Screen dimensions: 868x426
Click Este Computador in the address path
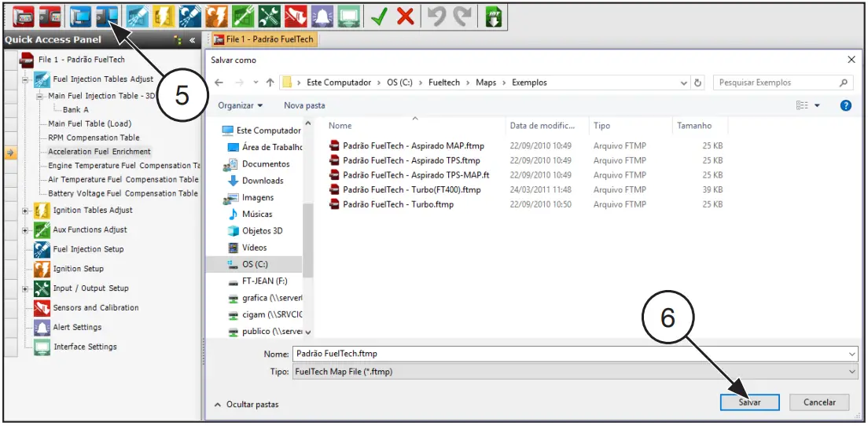(x=340, y=83)
